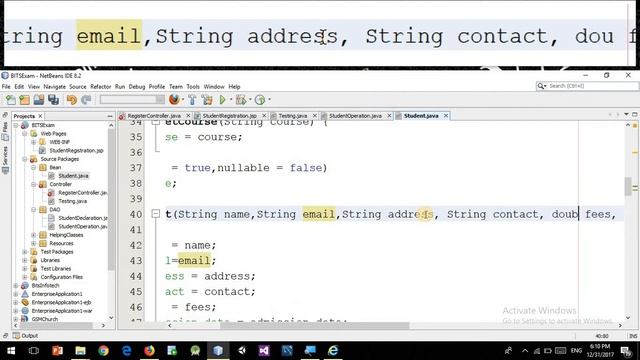Viewport: 640px width, 360px height.
Task: Minimize the Projects panel
Action: (110, 116)
